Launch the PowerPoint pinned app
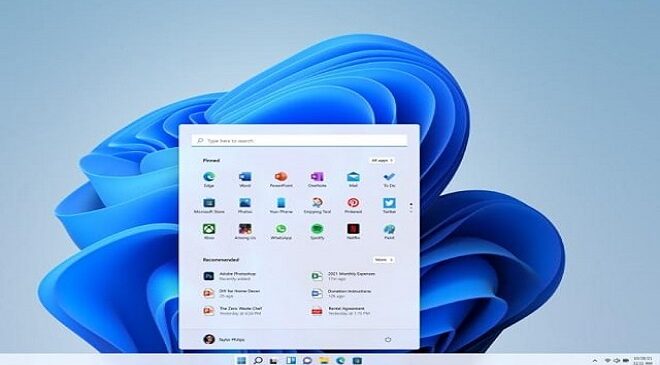 tap(281, 179)
